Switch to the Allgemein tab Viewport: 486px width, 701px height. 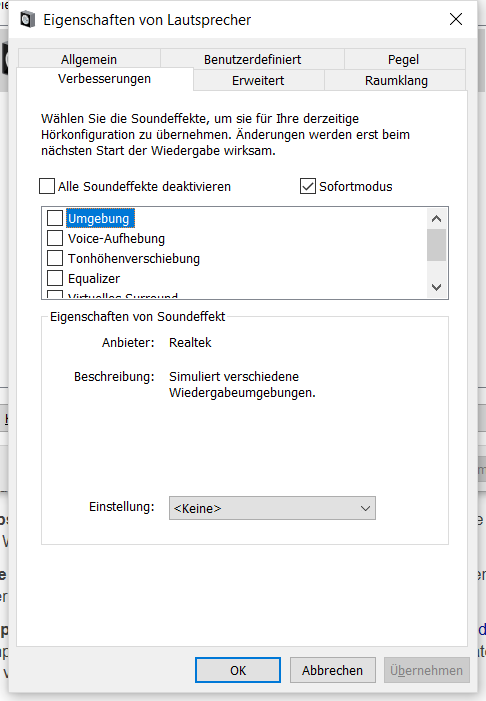pos(89,59)
